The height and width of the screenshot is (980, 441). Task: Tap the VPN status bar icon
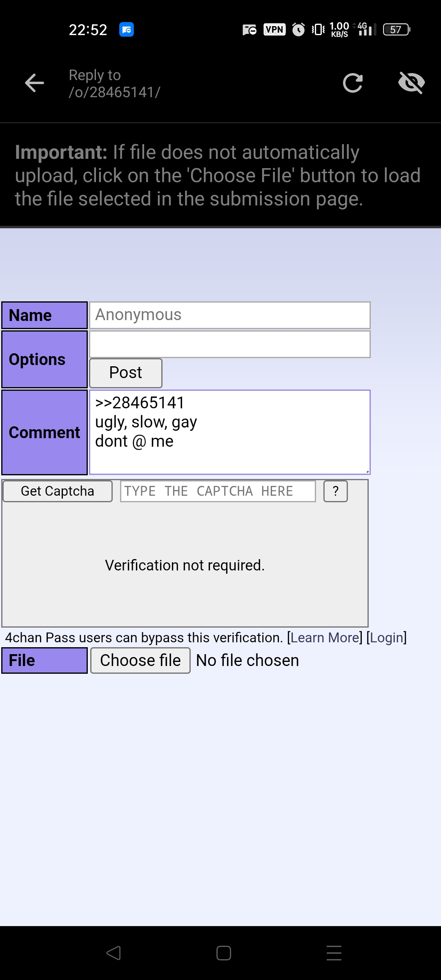(x=274, y=29)
